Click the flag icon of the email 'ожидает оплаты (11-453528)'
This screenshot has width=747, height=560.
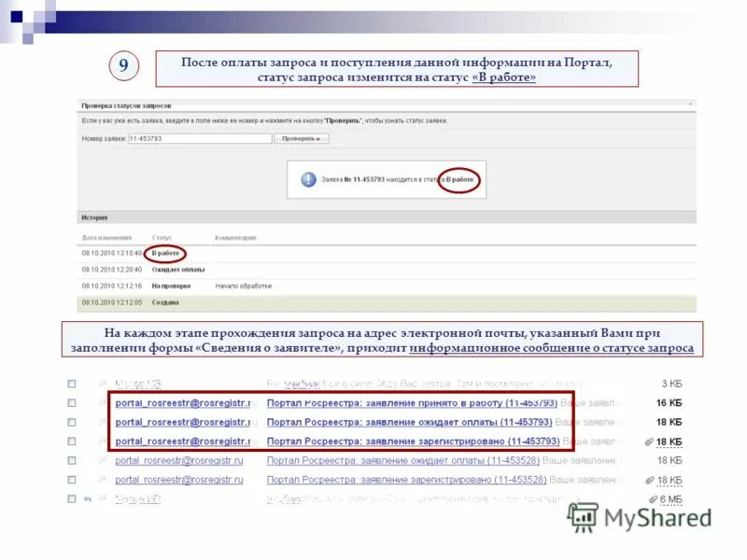click(x=102, y=460)
